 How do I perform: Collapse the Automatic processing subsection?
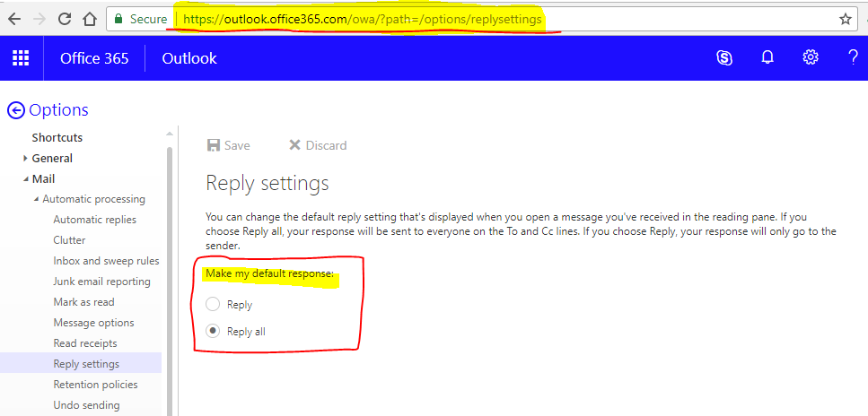(37, 199)
